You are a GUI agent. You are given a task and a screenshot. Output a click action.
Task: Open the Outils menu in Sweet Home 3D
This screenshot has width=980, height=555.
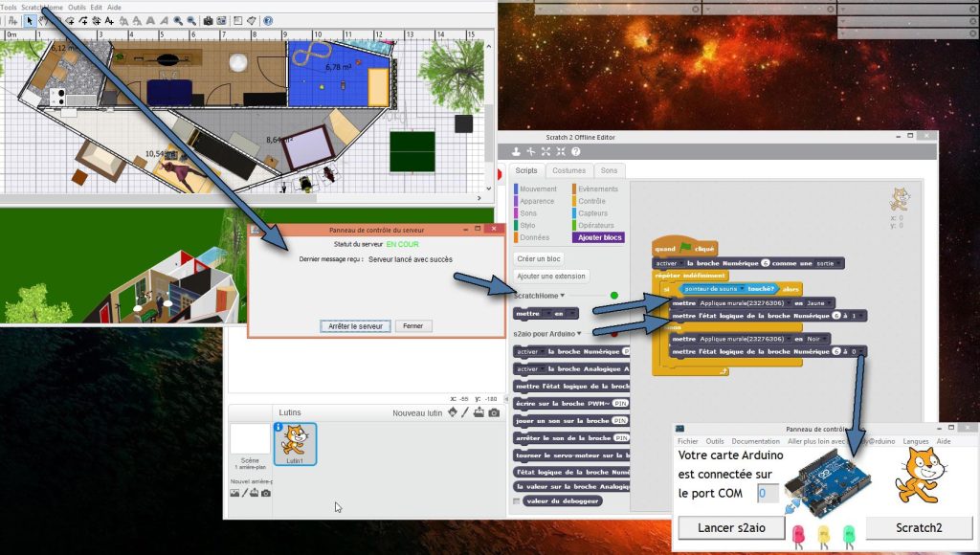77,7
